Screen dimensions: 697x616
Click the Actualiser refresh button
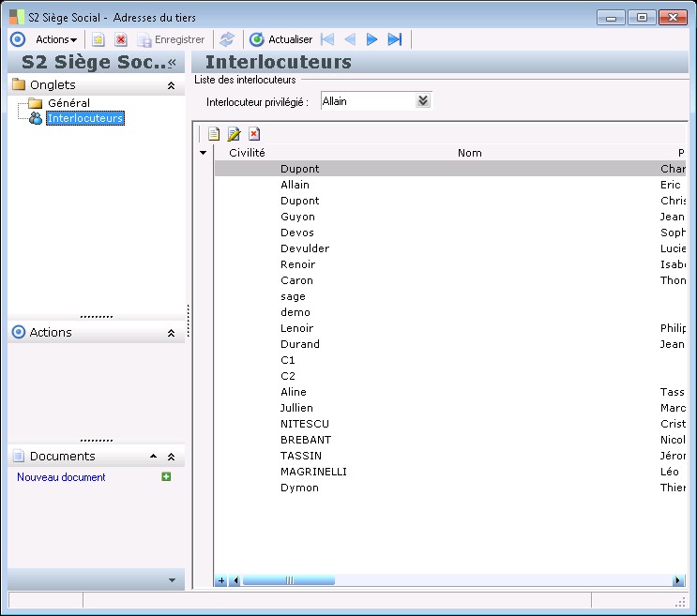tap(281, 39)
